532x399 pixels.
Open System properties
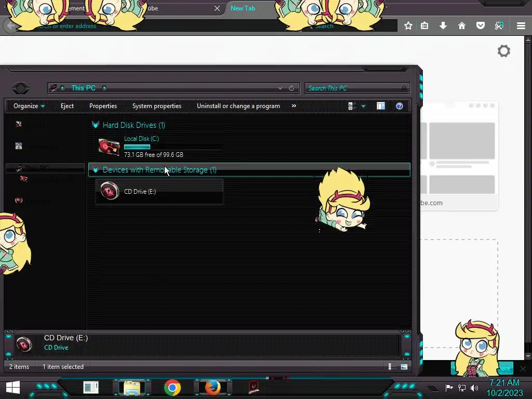[157, 106]
